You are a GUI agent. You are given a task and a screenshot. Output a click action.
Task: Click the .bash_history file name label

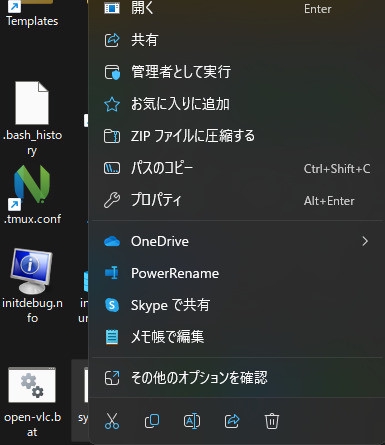click(x=32, y=142)
